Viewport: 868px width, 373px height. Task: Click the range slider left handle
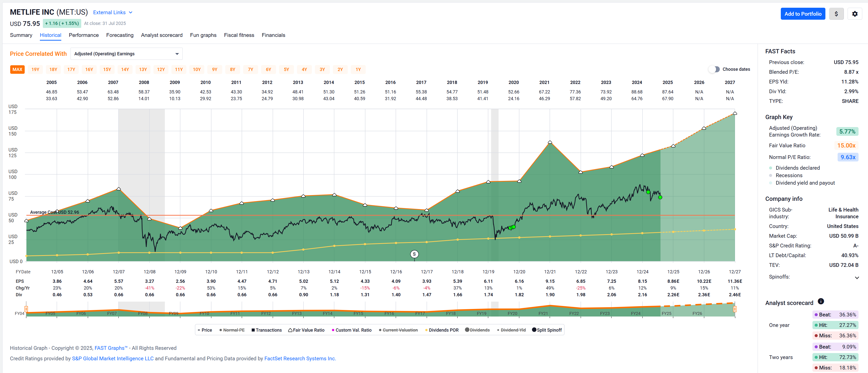26,309
